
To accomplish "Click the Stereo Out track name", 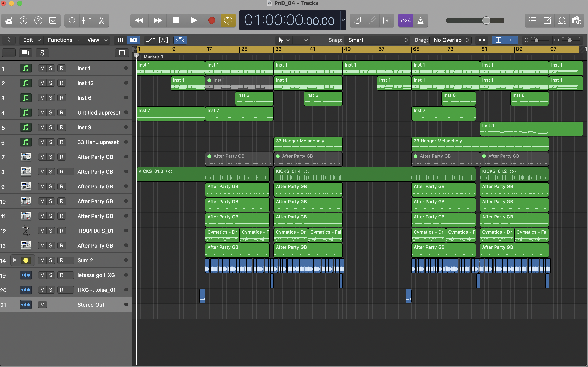I will 91,305.
